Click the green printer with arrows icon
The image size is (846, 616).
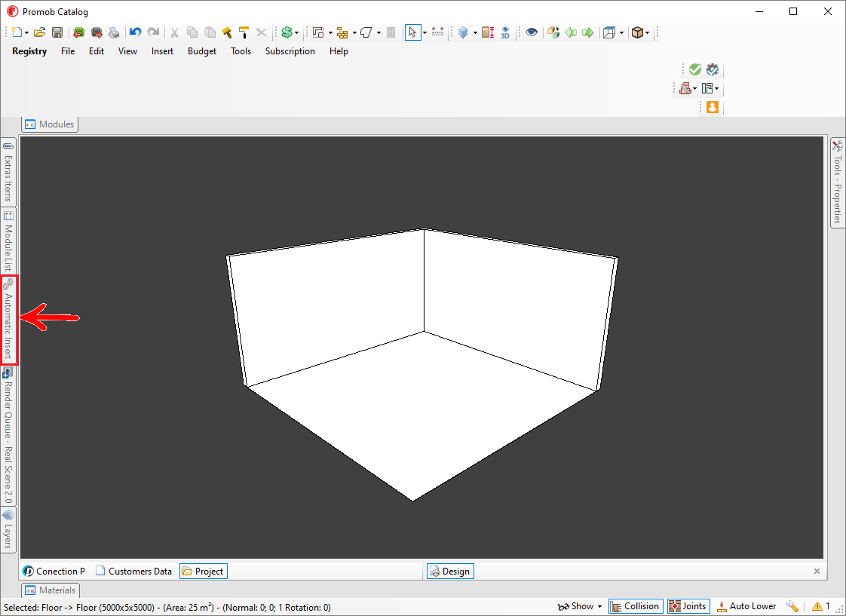point(78,32)
